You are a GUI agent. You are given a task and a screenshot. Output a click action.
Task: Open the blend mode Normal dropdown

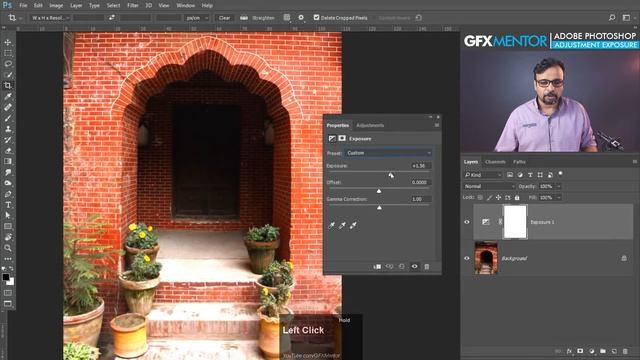pyautogui.click(x=489, y=186)
